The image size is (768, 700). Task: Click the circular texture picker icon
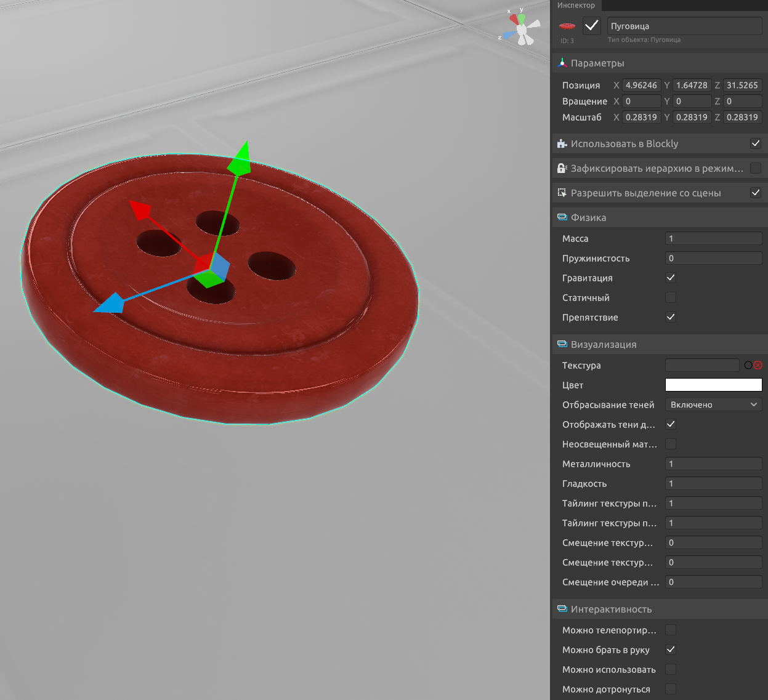click(x=748, y=365)
